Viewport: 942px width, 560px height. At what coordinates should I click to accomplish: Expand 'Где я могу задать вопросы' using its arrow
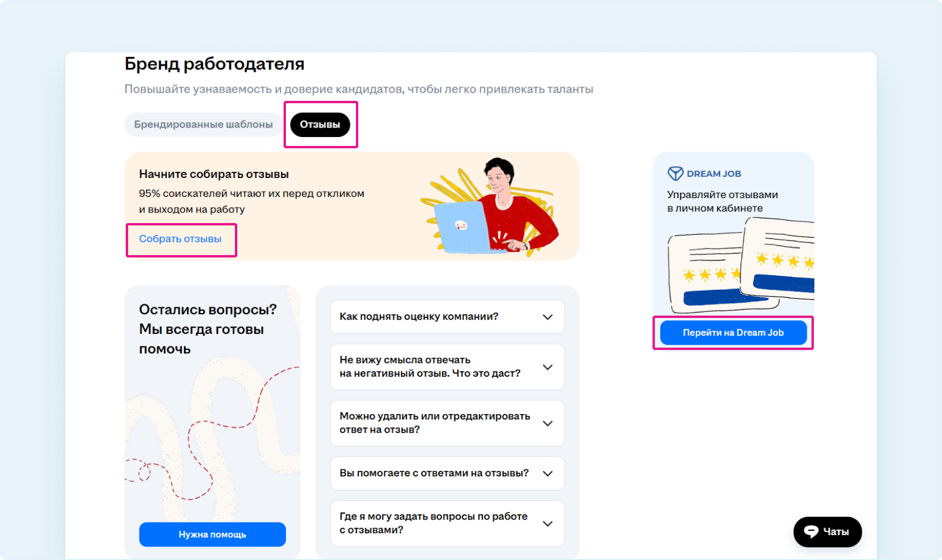[548, 524]
